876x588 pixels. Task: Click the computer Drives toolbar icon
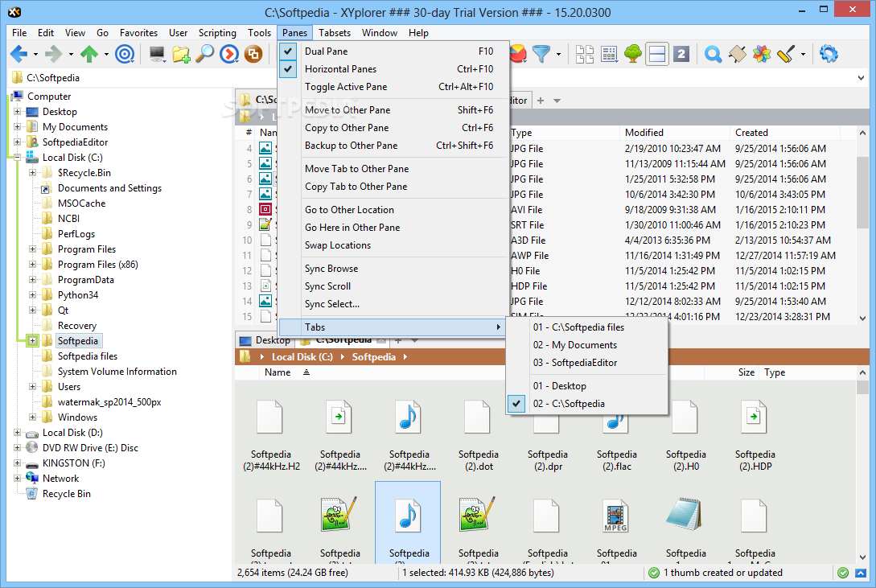pyautogui.click(x=157, y=54)
